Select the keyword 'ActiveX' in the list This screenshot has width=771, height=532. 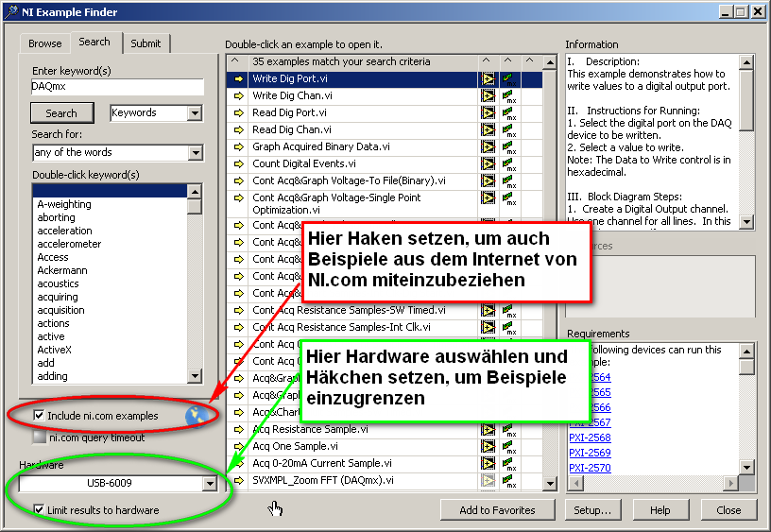[x=54, y=350]
